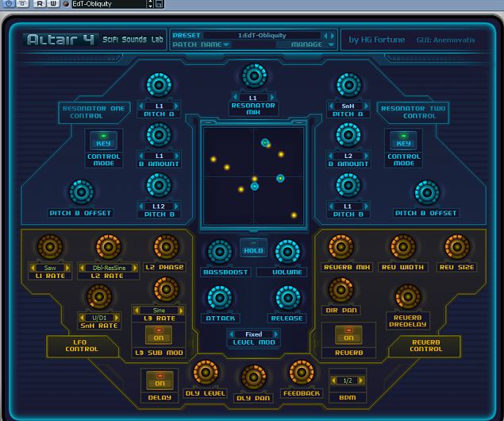Click the Resonator One Pitch A knob

(x=159, y=85)
